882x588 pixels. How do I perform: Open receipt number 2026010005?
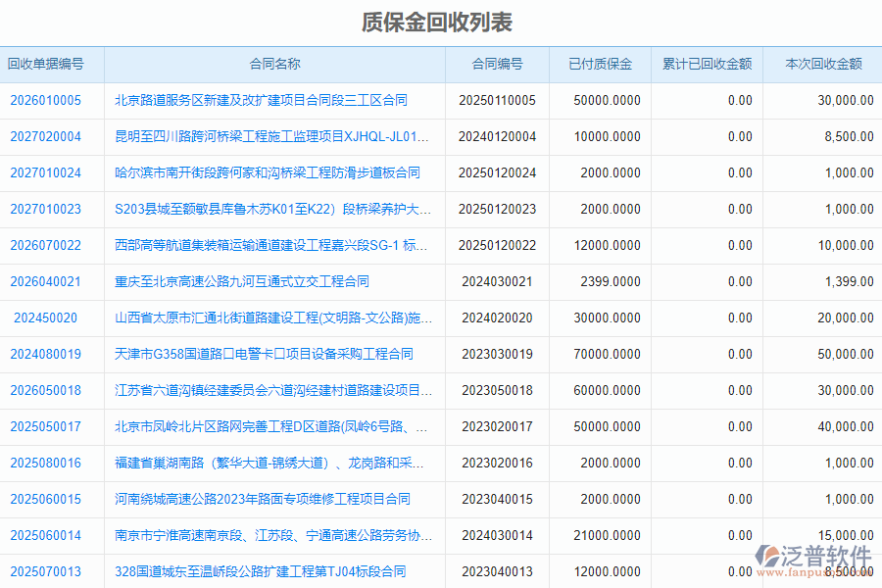point(46,100)
